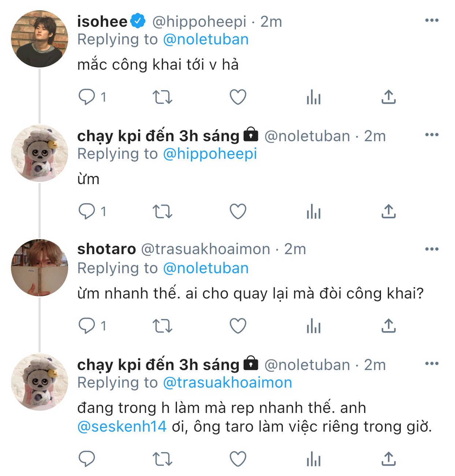
Task: Like isohee's reply tweet
Action: click(238, 97)
